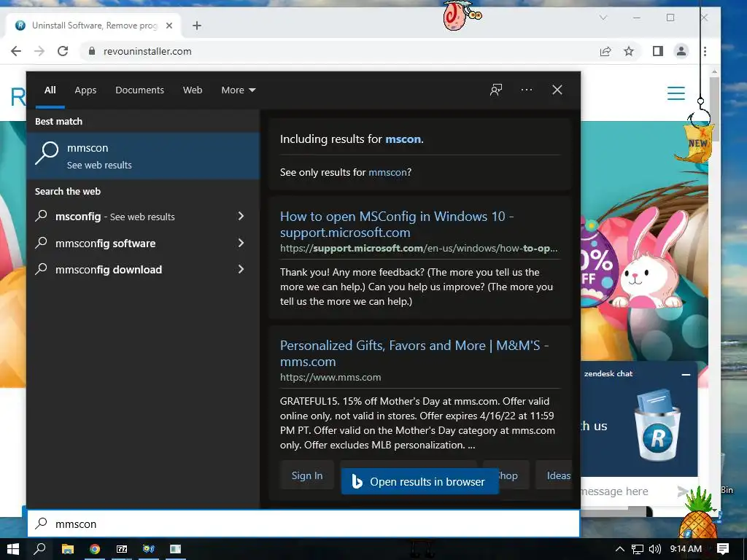Click the support.microsoft.com URL text
This screenshot has height=560, width=747.
(418, 248)
